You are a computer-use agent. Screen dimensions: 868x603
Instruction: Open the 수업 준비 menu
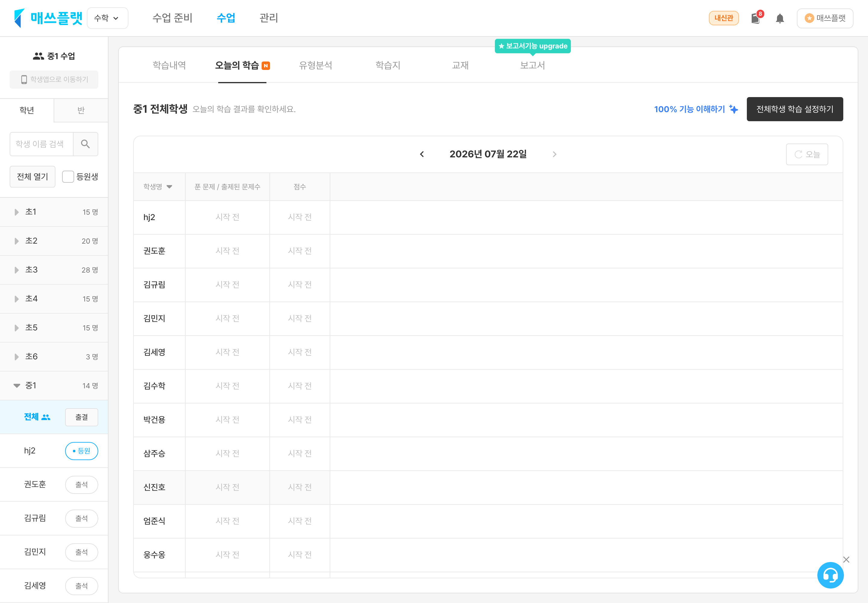pyautogui.click(x=172, y=18)
